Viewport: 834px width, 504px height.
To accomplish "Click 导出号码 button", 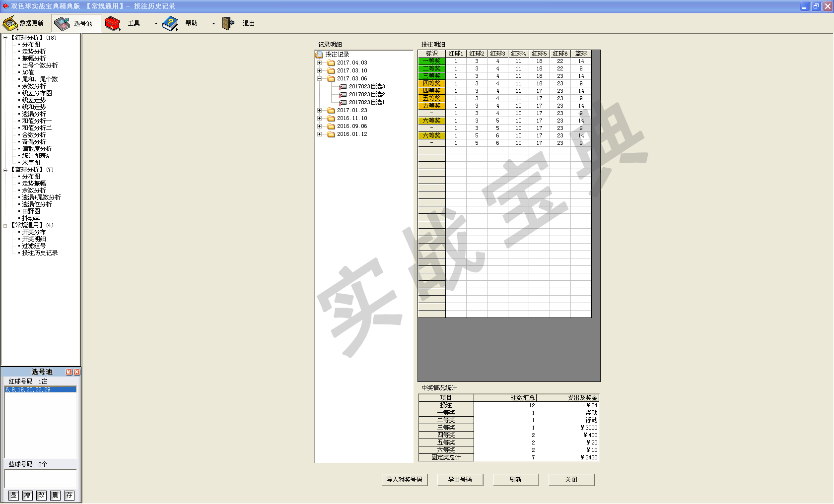I will pyautogui.click(x=460, y=480).
